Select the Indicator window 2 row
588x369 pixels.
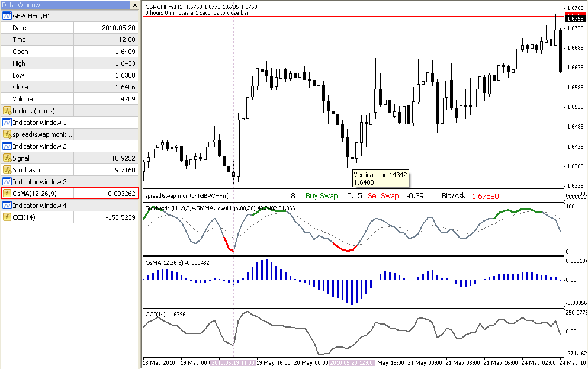[x=70, y=146]
